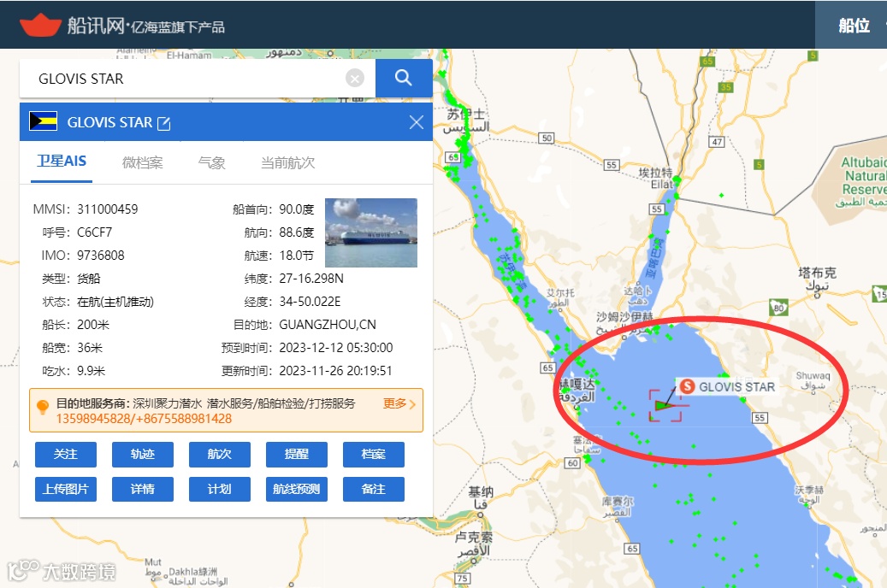Close the GLOVIS STAR info panel
This screenshot has height=588, width=887.
pyautogui.click(x=417, y=122)
